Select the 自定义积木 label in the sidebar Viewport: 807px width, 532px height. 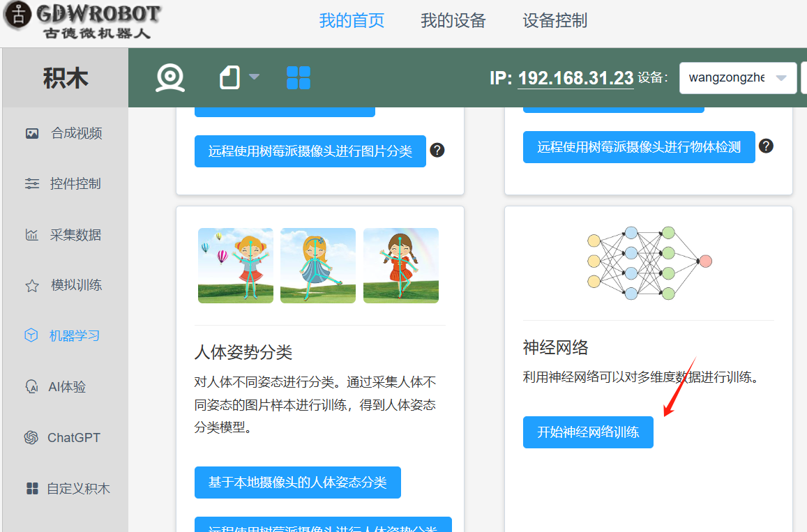[x=78, y=488]
